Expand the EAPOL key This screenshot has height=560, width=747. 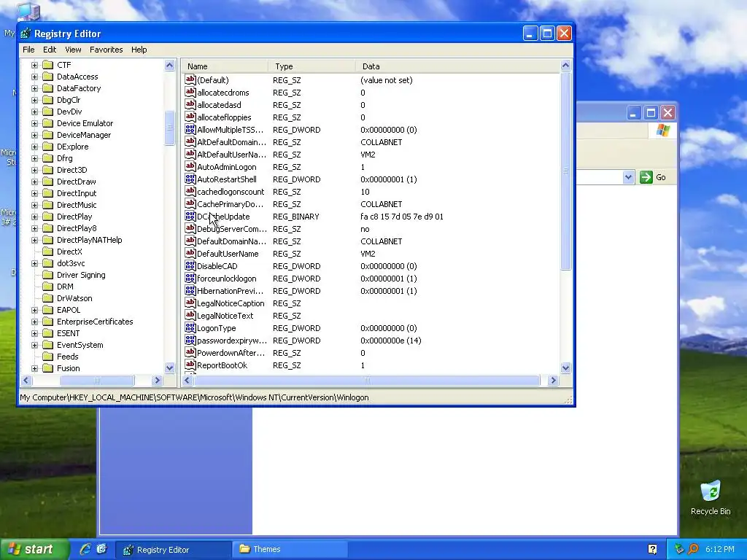coord(34,310)
